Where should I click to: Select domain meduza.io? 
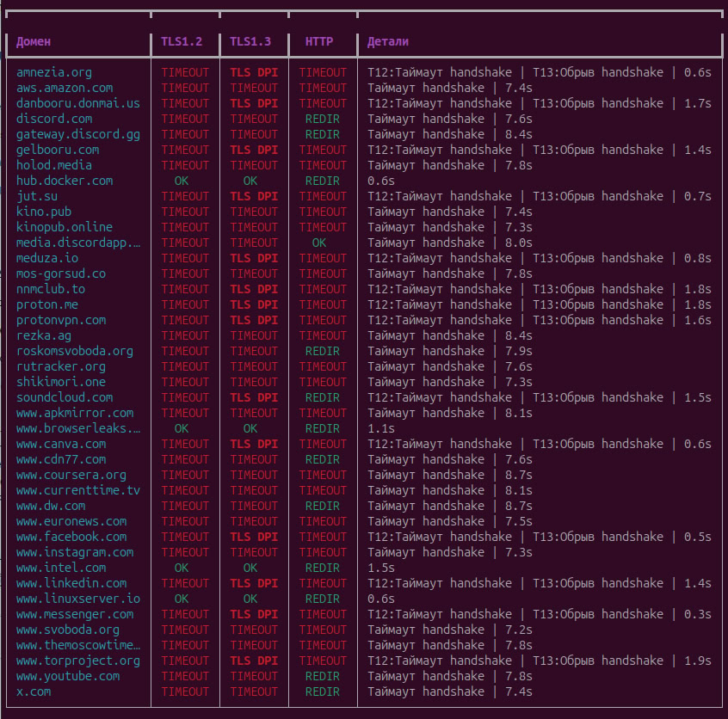click(47, 258)
